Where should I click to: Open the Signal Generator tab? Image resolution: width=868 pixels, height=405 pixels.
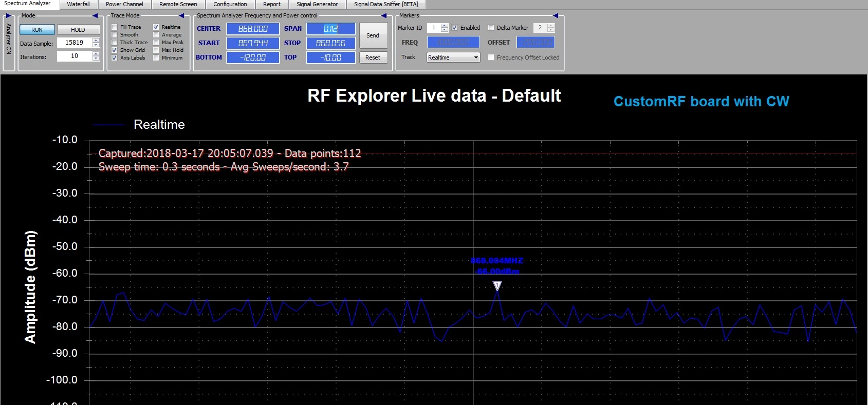(x=317, y=5)
